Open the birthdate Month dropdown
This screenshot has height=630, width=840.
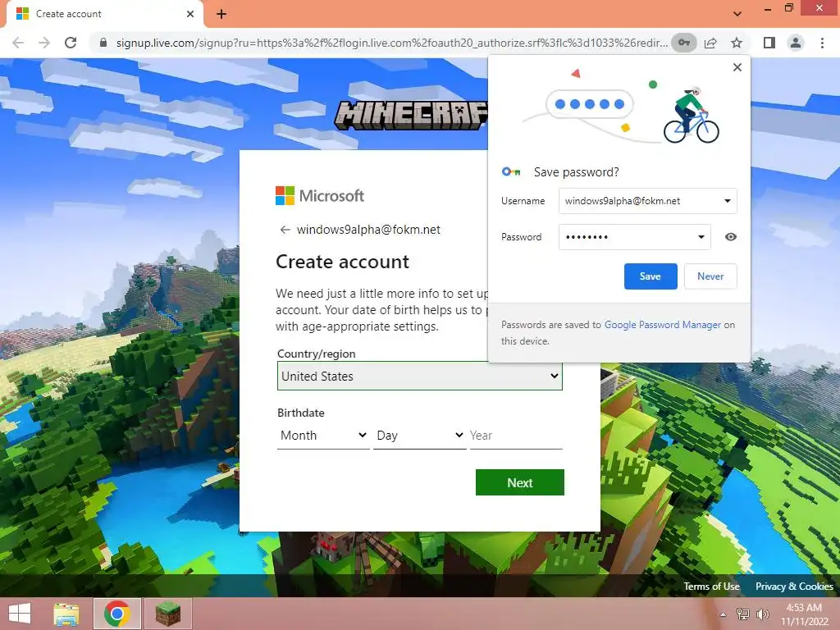point(323,436)
